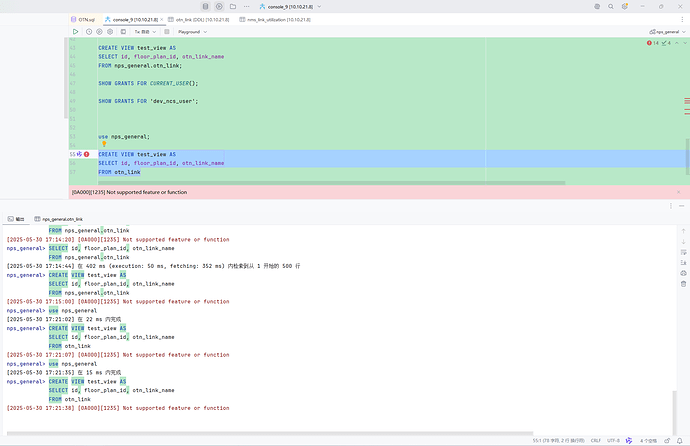The width and height of the screenshot is (690, 446).
Task: Switch to the nps_general.otn_link result tab
Action: point(59,219)
